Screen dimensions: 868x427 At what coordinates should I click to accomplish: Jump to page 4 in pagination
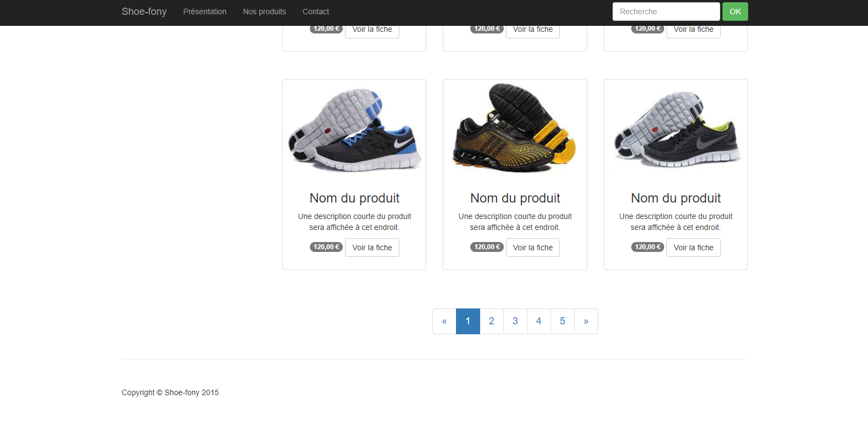point(539,321)
